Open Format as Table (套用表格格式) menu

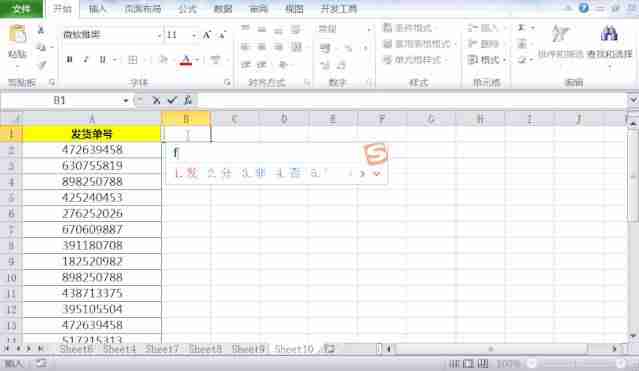pyautogui.click(x=419, y=44)
